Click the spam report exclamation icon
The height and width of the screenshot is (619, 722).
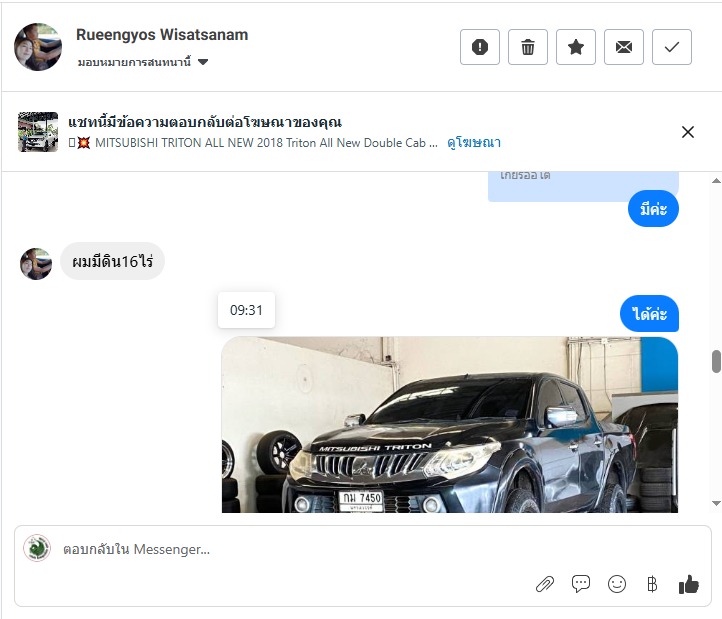pyautogui.click(x=480, y=47)
